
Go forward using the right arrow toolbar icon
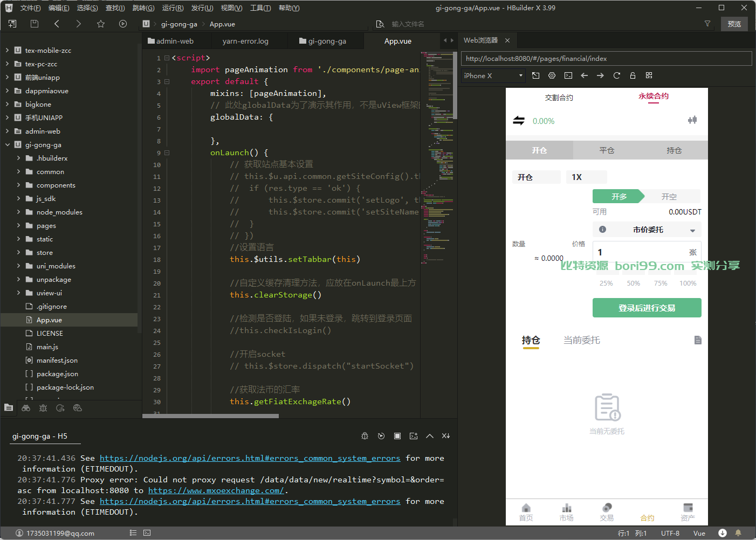click(79, 24)
